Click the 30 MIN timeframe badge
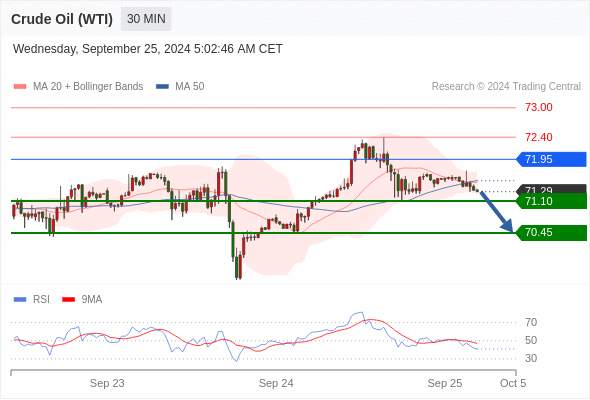 [x=146, y=19]
